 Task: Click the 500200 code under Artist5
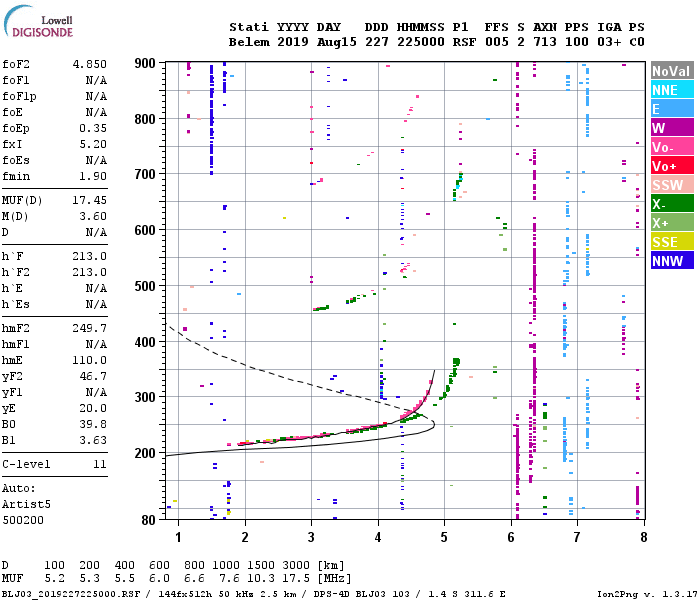[23, 521]
